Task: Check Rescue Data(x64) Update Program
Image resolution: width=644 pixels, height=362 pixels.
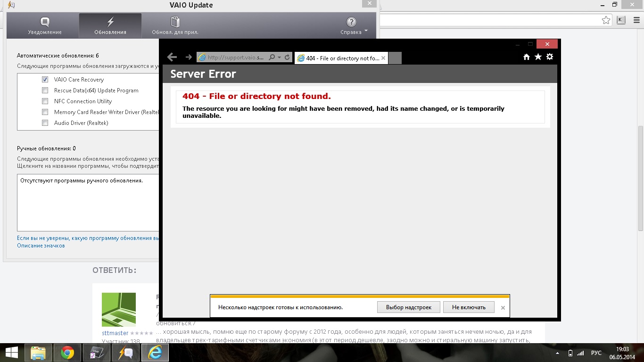Action: tap(45, 90)
